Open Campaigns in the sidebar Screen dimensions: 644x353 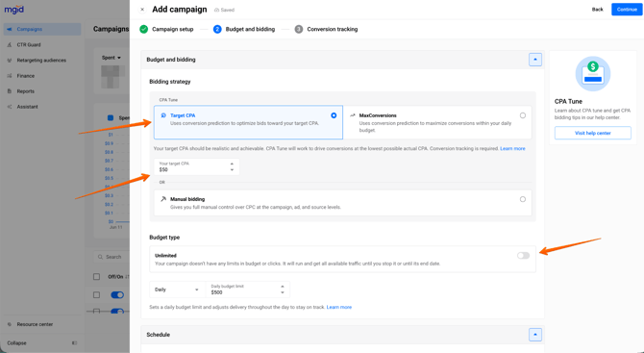pyautogui.click(x=42, y=29)
